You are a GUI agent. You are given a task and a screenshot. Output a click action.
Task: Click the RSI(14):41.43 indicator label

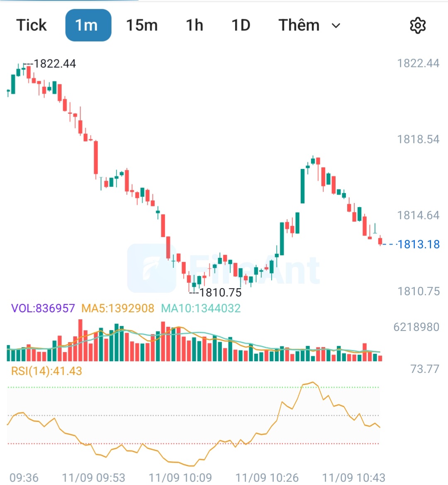tap(46, 371)
